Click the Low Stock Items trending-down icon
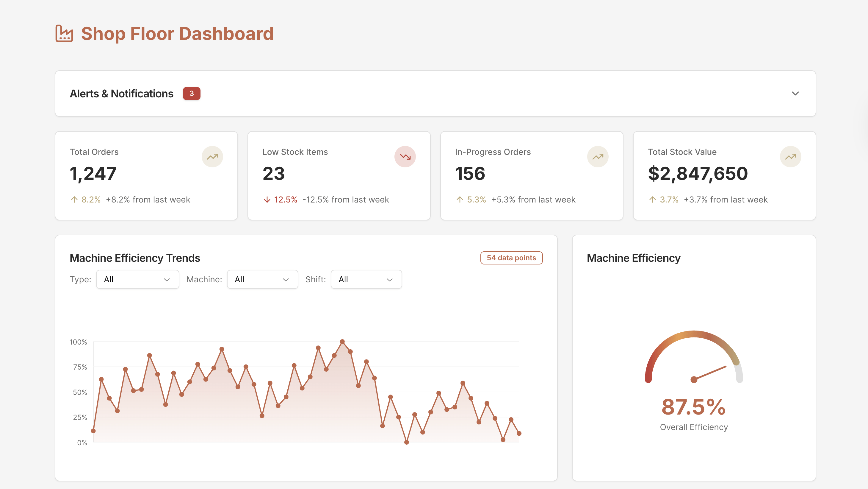 click(405, 156)
